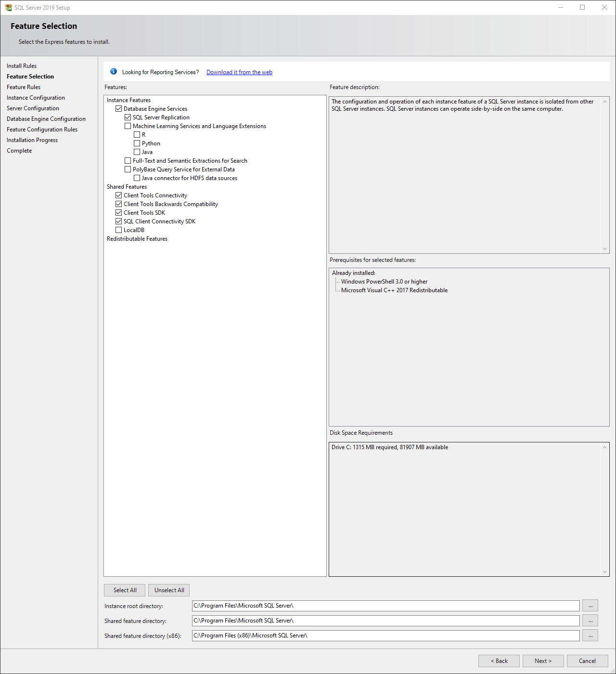
Task: Uncheck Client Tools SDK
Action: click(x=118, y=213)
